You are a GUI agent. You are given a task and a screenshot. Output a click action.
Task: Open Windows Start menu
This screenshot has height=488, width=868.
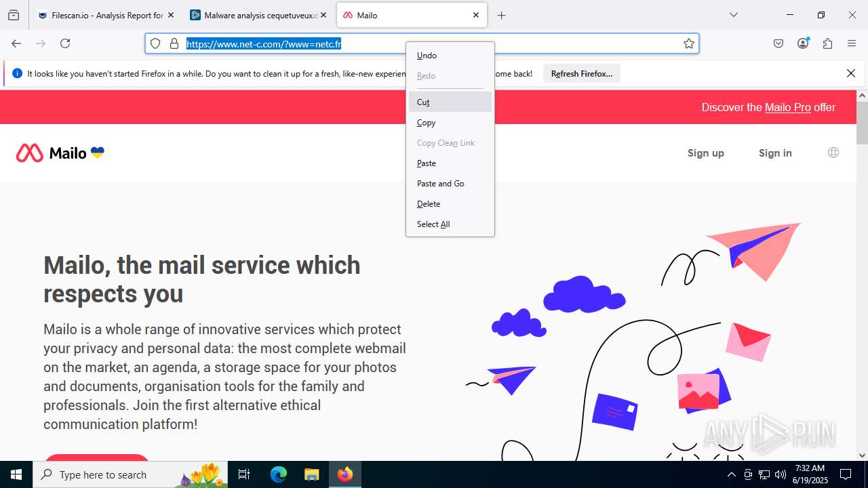(x=16, y=474)
